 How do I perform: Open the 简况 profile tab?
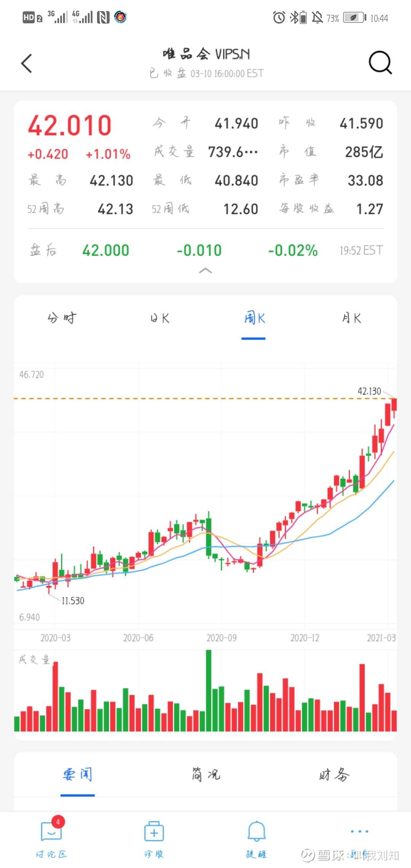(205, 775)
